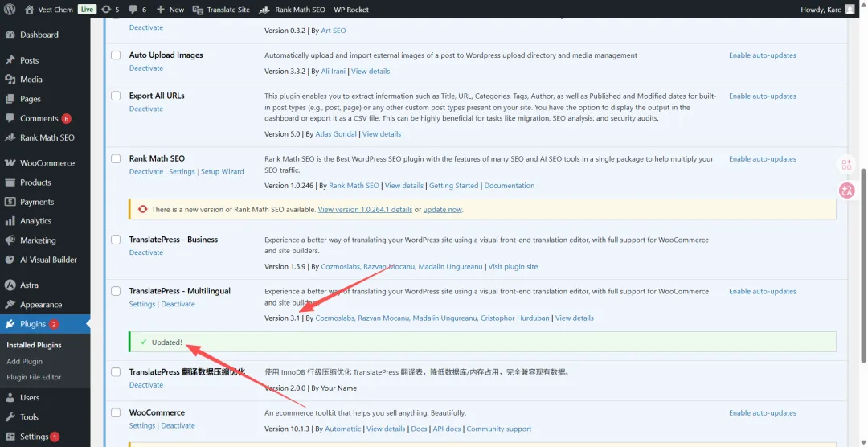868x447 pixels.
Task: View details of TranslatePress - Multilingual
Action: tap(575, 318)
